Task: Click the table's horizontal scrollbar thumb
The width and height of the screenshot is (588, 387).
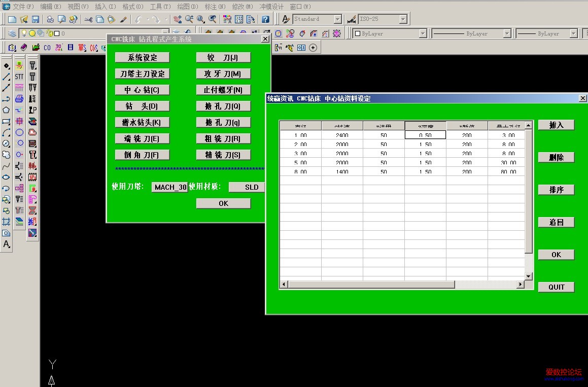Action: 371,285
